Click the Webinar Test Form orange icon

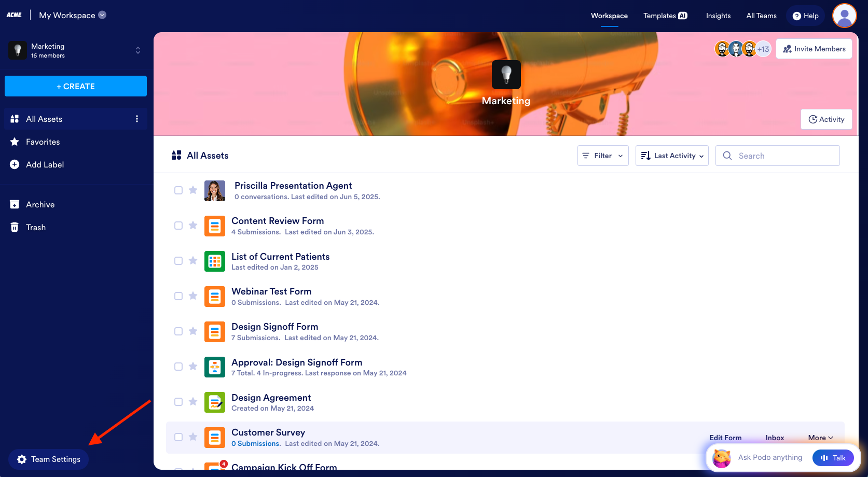215,297
